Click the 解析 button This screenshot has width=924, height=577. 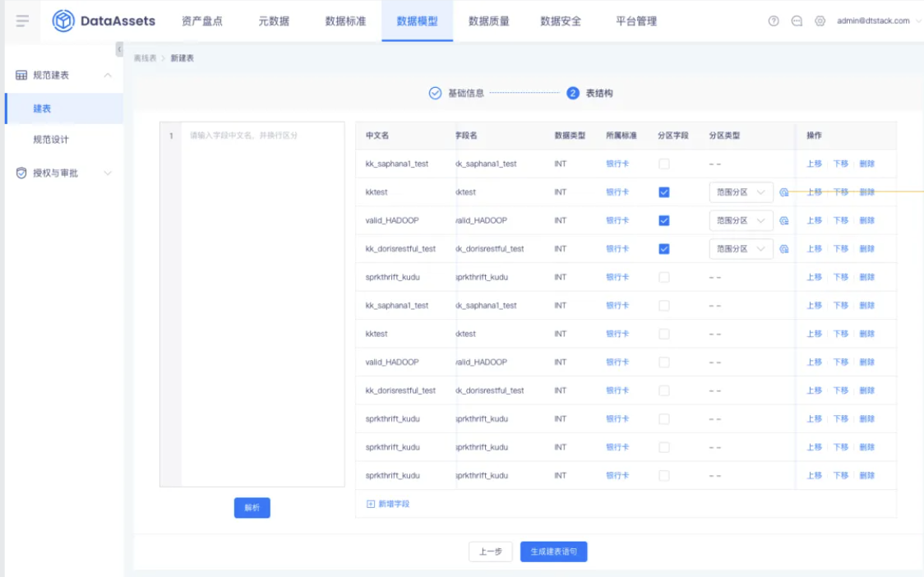click(252, 507)
